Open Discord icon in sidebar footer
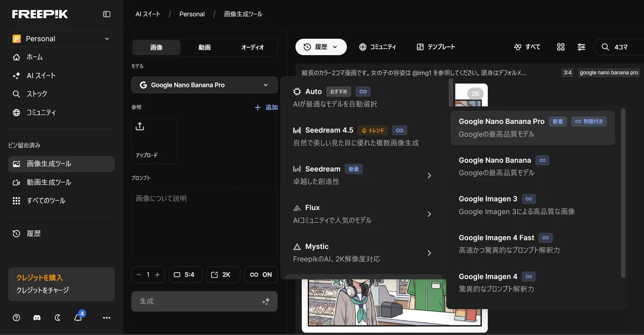The height and width of the screenshot is (335, 644). (x=37, y=318)
